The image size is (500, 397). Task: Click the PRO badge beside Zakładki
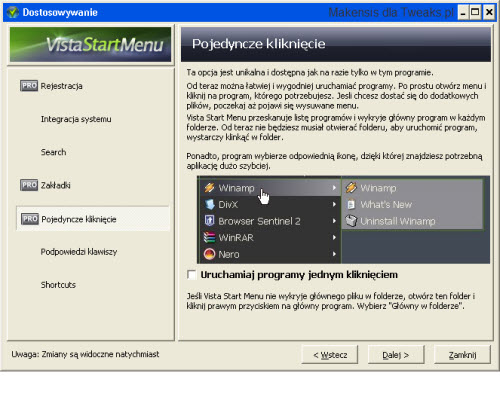(29, 185)
